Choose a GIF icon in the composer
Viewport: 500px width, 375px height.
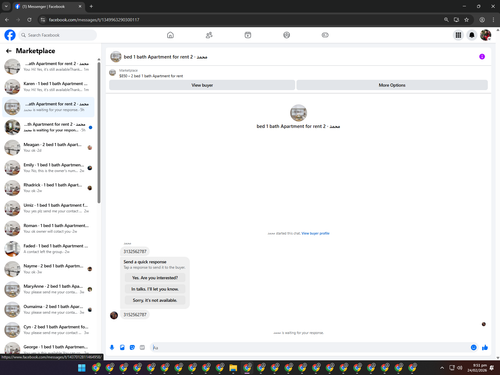142,347
